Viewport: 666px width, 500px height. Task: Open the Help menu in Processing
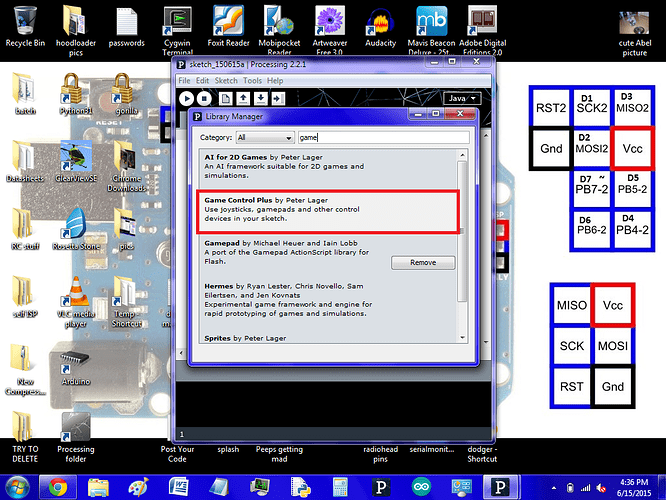coord(275,81)
